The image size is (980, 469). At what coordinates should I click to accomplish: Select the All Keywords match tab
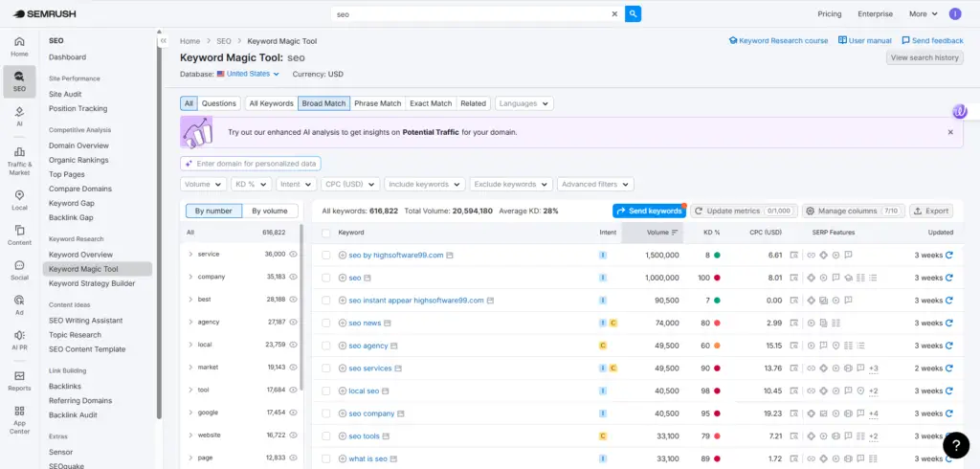point(271,103)
